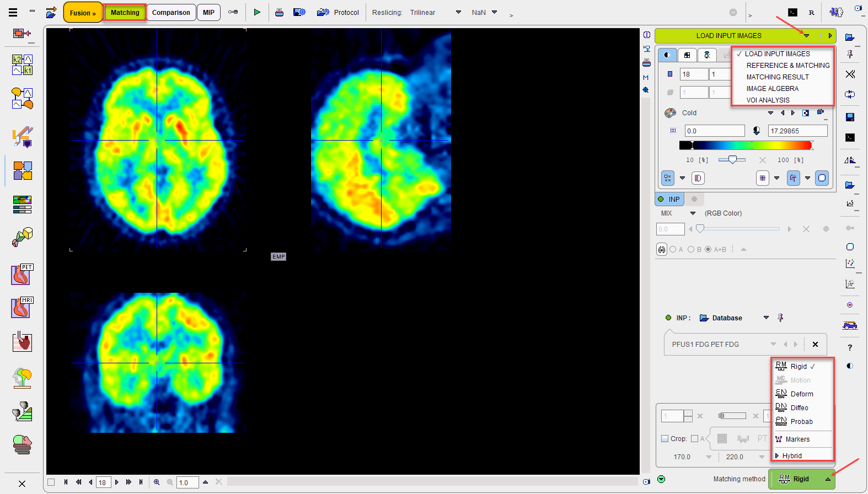
Task: Select radio button A
Action: (673, 249)
